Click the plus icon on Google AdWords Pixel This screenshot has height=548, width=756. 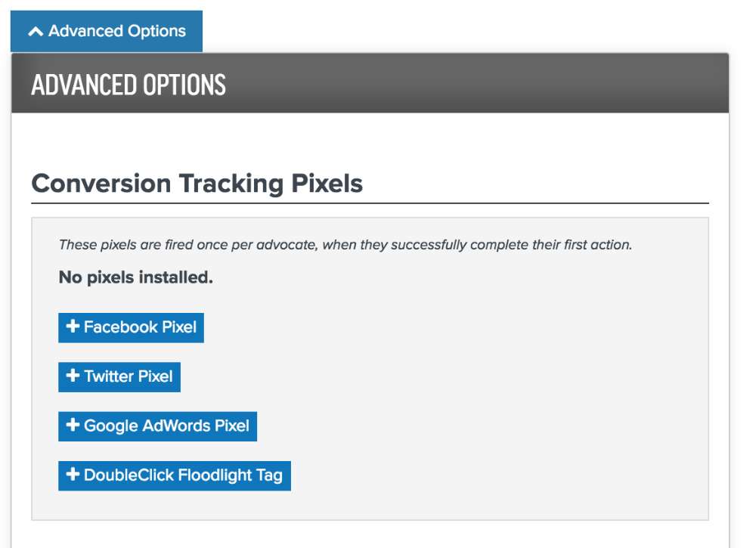point(73,426)
